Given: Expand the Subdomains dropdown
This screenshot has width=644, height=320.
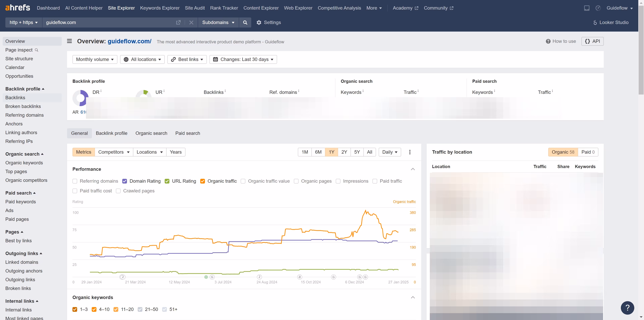Looking at the screenshot, I should click(218, 22).
